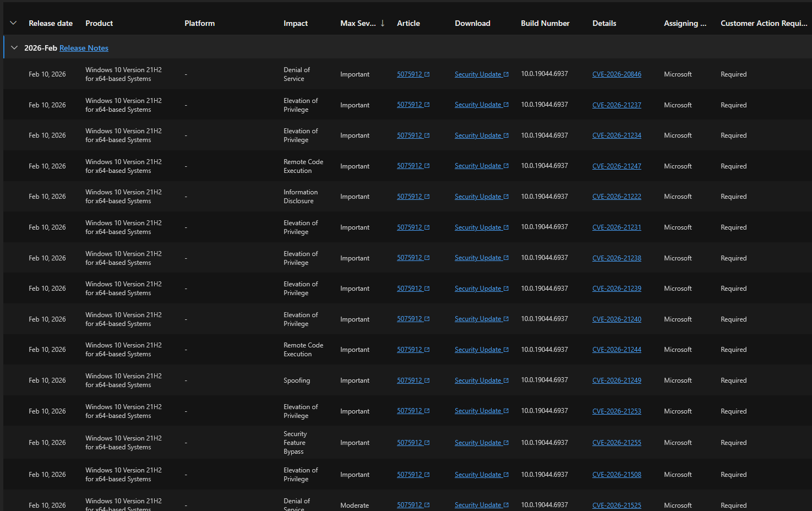Sort by the Download column header
Image resolution: width=812 pixels, height=511 pixels.
pos(472,23)
